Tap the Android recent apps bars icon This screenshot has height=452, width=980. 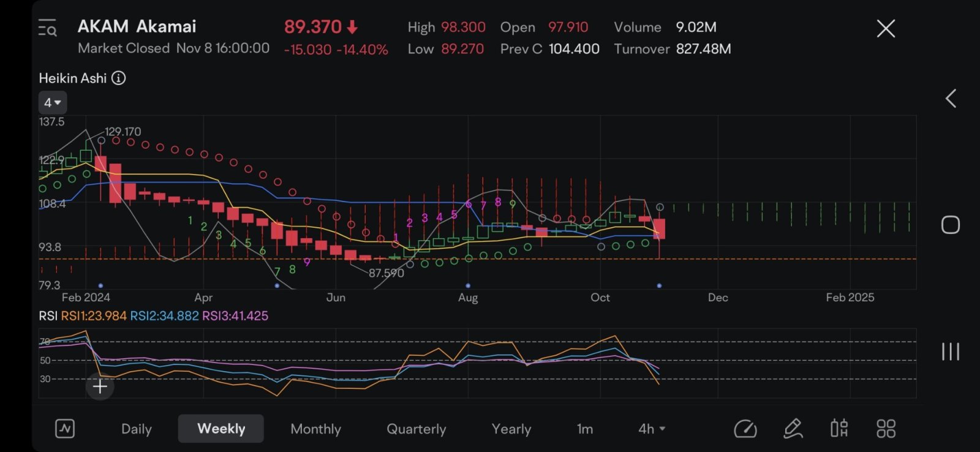[x=951, y=352]
